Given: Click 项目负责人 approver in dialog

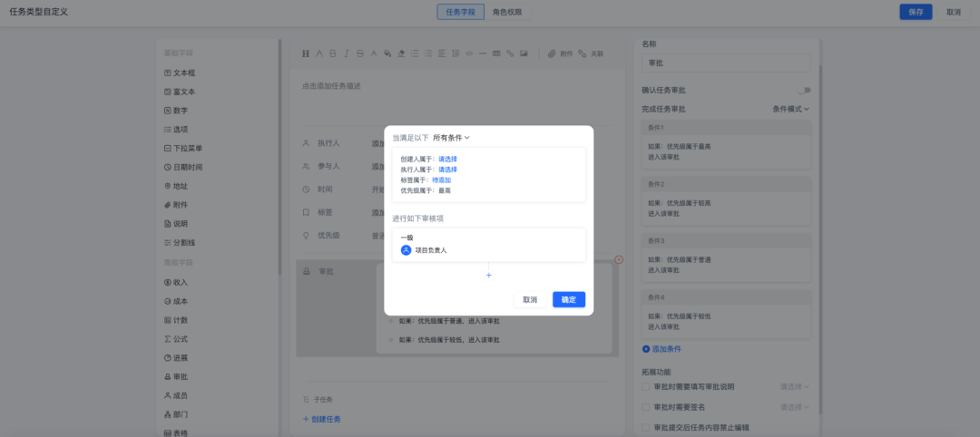Looking at the screenshot, I should pos(424,250).
